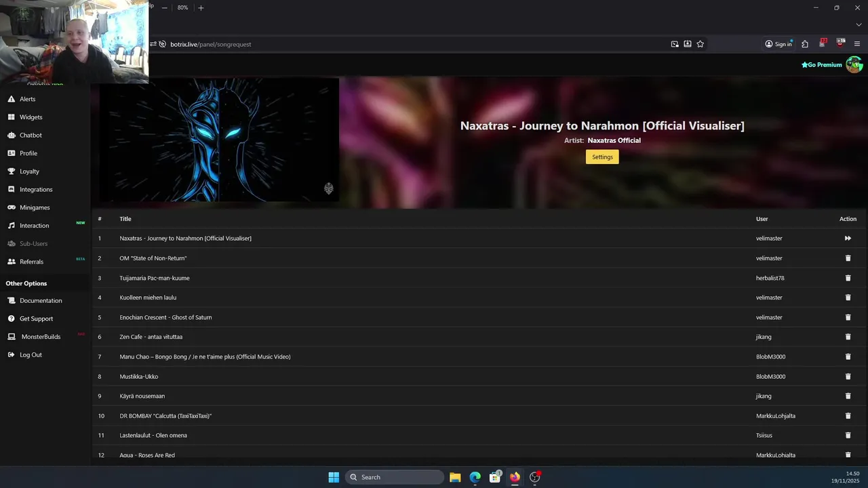Open the browser extensions puzzle icon

pyautogui.click(x=805, y=44)
